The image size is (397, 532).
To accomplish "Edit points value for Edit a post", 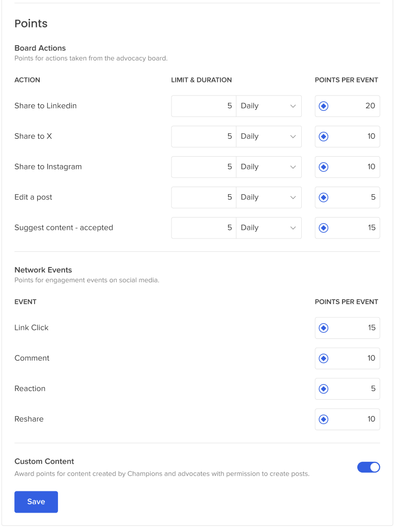I will point(348,197).
